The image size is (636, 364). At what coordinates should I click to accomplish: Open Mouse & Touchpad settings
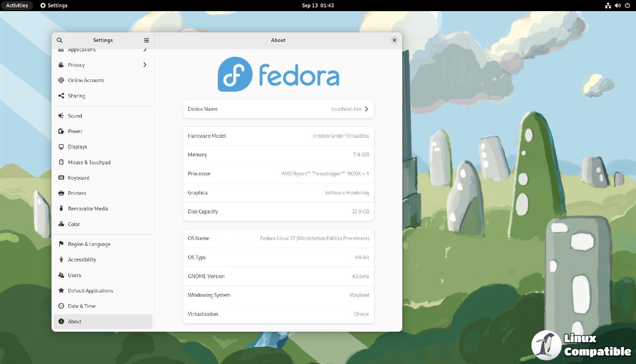coord(89,163)
